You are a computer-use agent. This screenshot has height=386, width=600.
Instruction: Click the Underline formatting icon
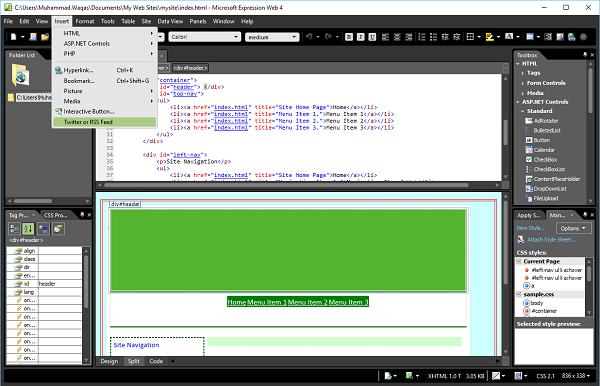(372, 37)
